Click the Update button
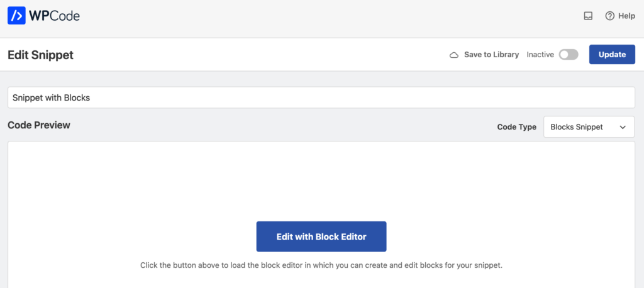Image resolution: width=644 pixels, height=288 pixels. (612, 55)
